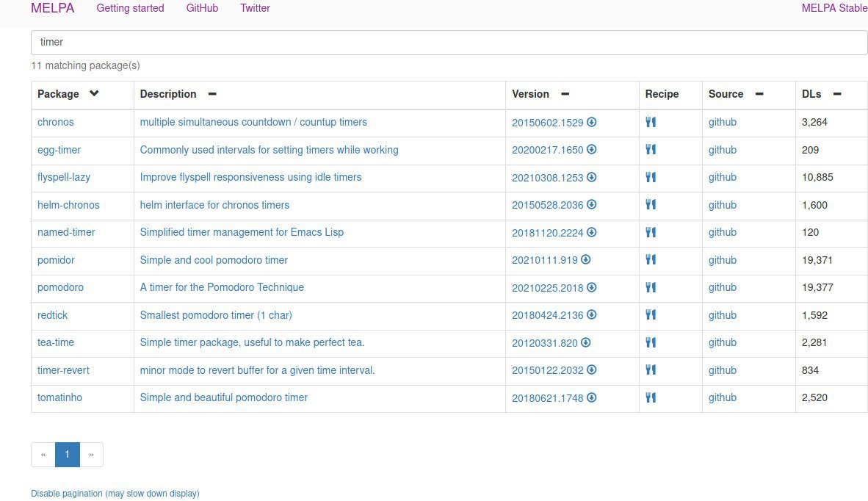Click download icon next to version 20120331.820
The image size is (868, 501).
(x=586, y=342)
